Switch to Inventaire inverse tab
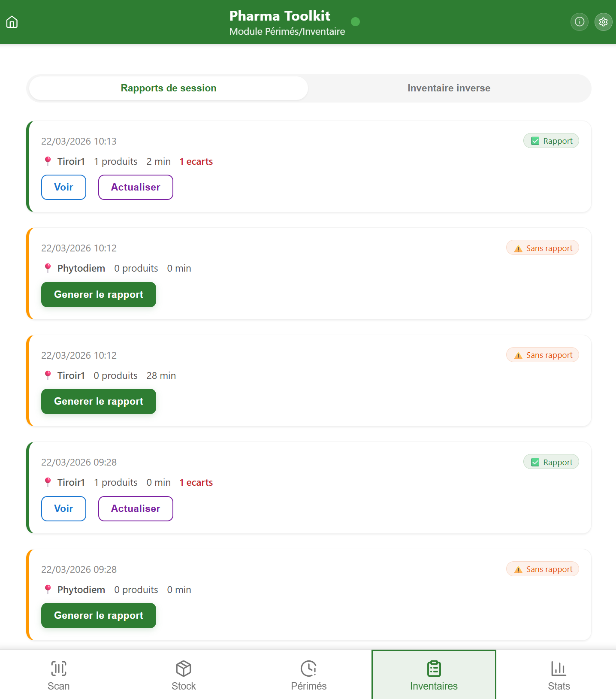 (449, 88)
